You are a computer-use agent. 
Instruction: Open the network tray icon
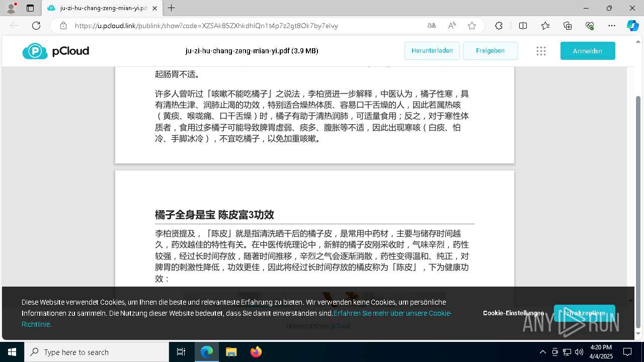tap(567, 352)
